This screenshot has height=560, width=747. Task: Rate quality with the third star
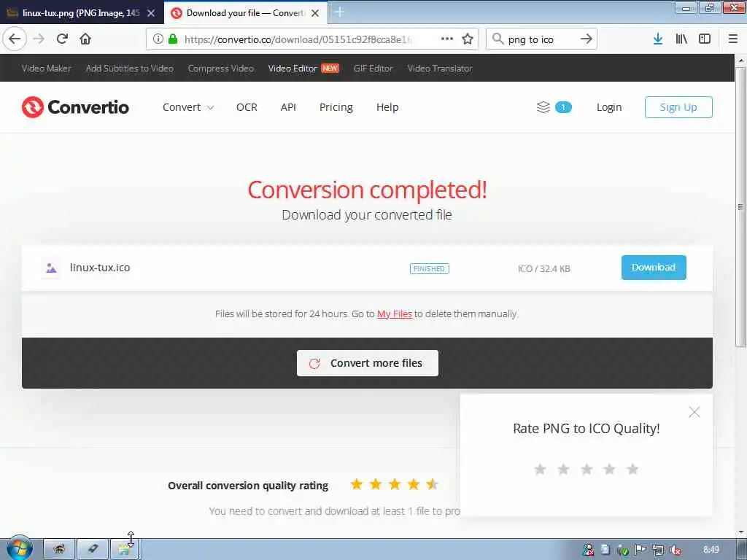coord(587,470)
